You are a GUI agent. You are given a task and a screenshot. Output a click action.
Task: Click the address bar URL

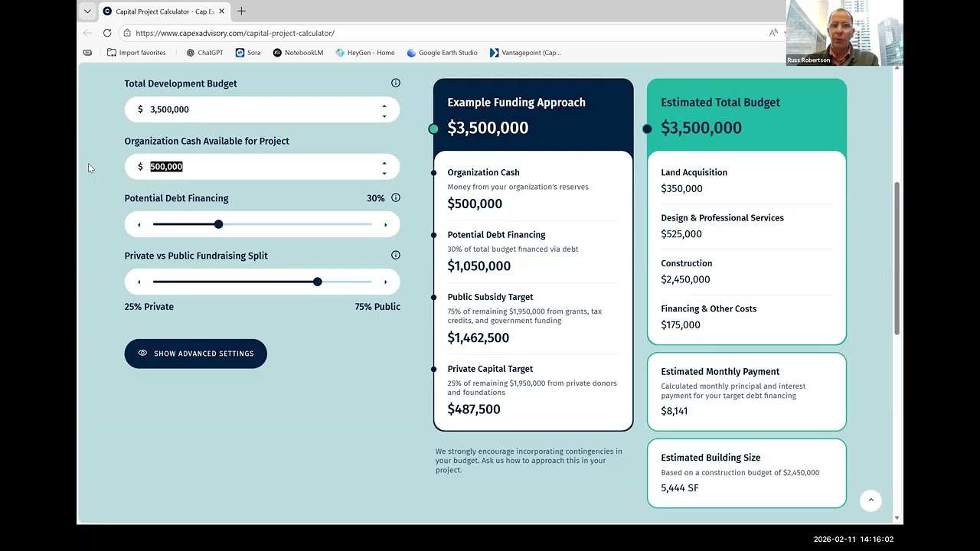(x=235, y=33)
